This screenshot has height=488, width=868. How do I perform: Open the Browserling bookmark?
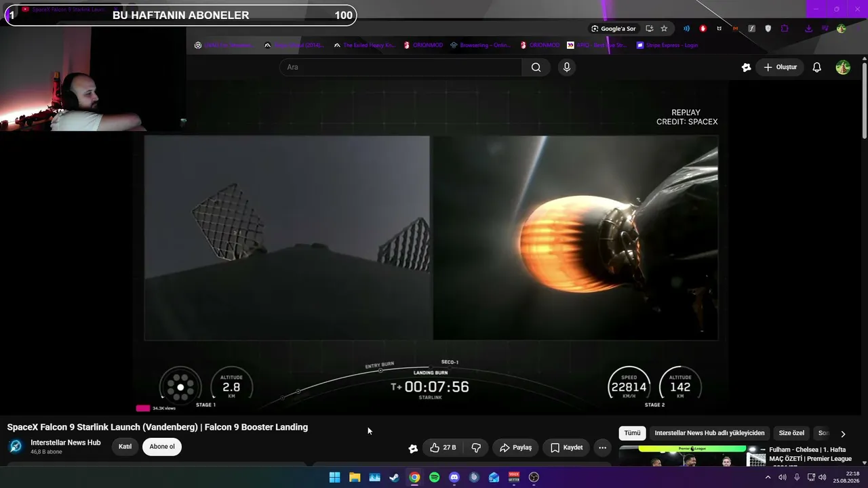pyautogui.click(x=480, y=45)
